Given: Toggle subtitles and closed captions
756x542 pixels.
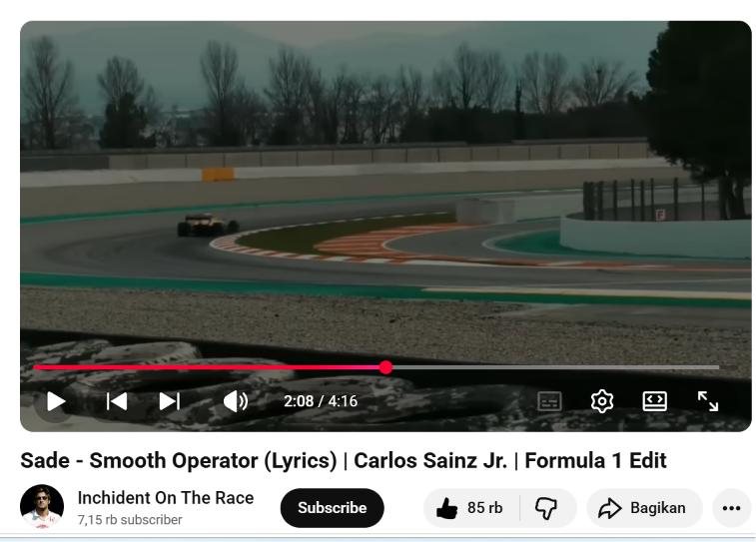Looking at the screenshot, I should tap(549, 401).
